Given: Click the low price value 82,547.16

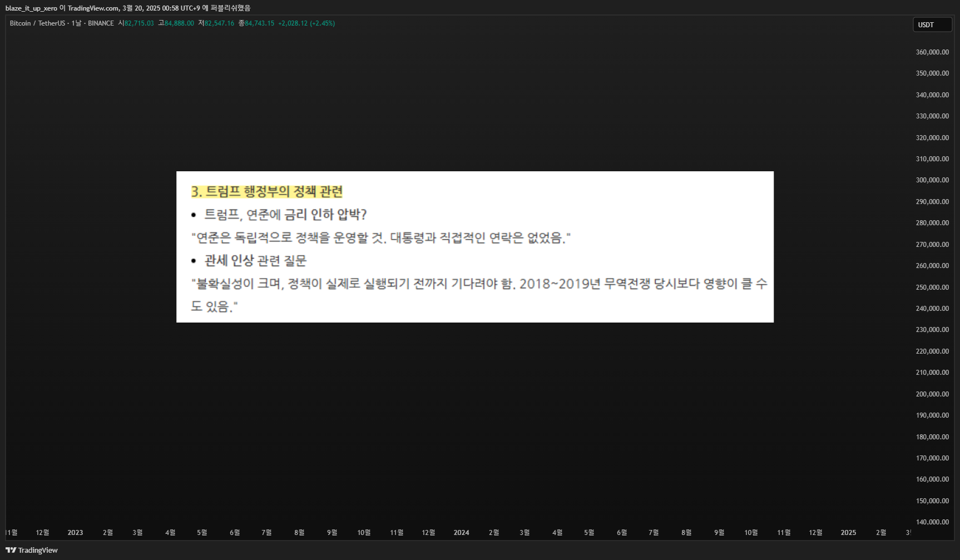Looking at the screenshot, I should [219, 23].
